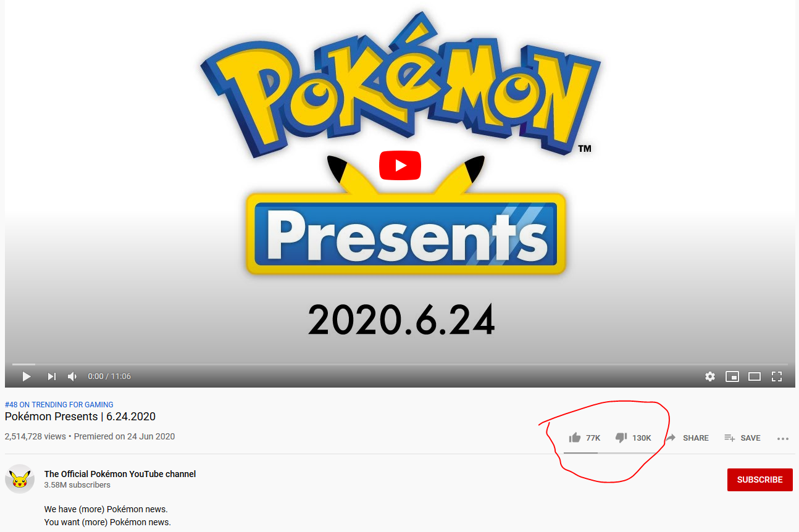The image size is (799, 532).
Task: Click the red YouTube play button overlay
Action: pyautogui.click(x=400, y=165)
